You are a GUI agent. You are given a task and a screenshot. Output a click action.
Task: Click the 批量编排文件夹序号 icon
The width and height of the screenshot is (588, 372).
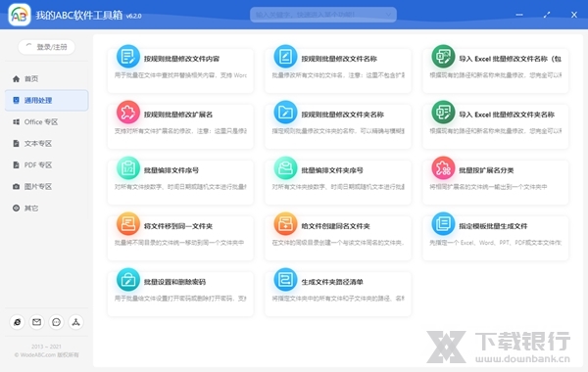pos(285,168)
